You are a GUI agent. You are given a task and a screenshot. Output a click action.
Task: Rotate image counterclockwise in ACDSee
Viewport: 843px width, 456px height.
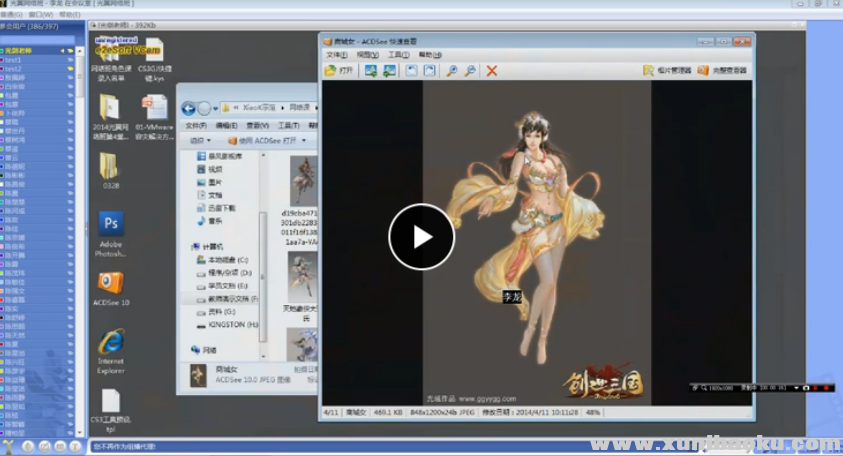[412, 71]
